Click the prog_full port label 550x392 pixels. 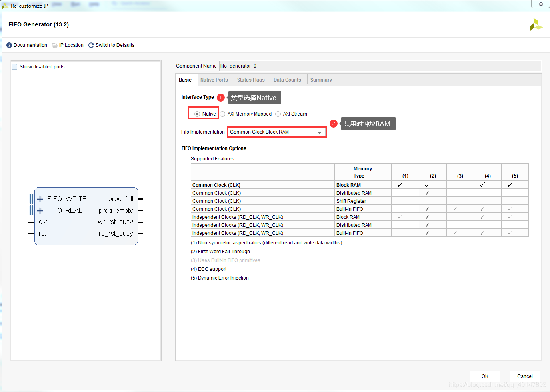click(121, 199)
